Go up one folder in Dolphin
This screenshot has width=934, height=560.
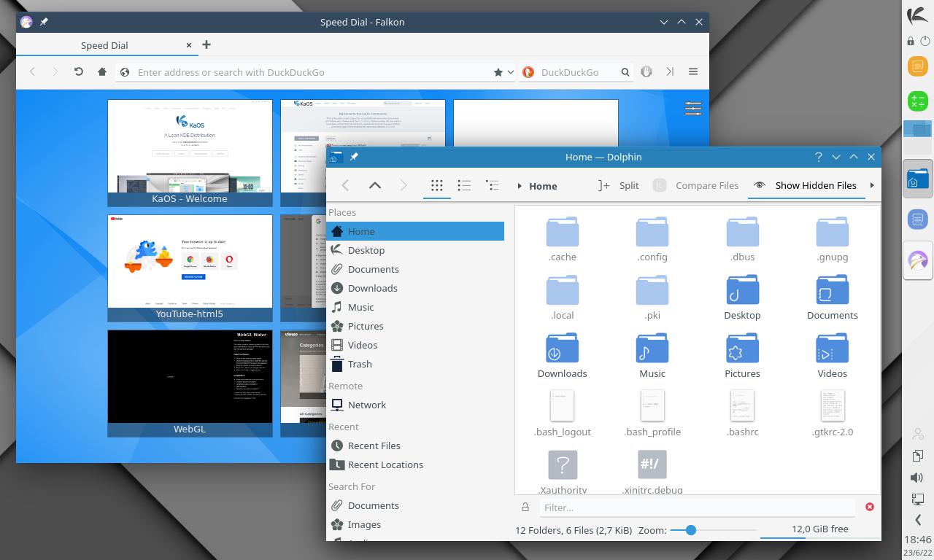[x=375, y=185]
